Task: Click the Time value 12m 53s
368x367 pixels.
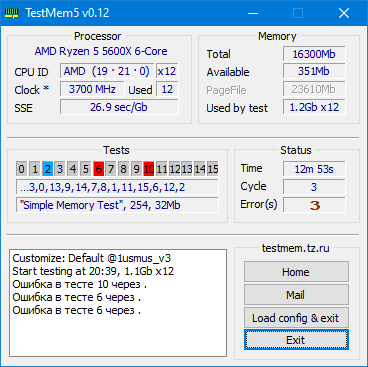Action: 314,169
